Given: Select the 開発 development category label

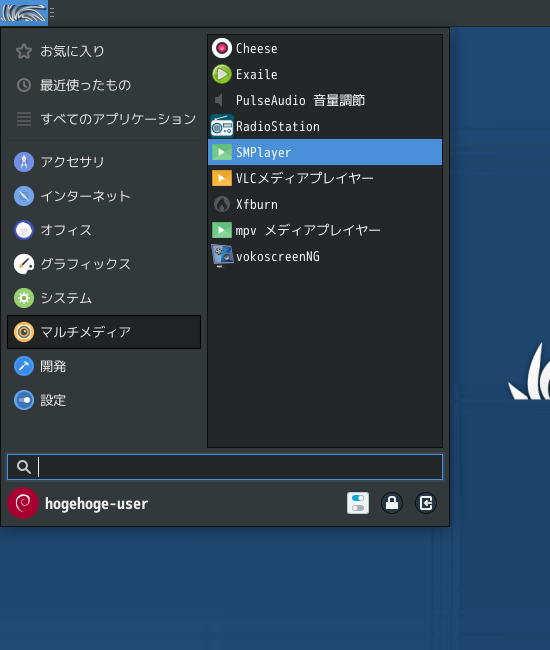Looking at the screenshot, I should (53, 366).
